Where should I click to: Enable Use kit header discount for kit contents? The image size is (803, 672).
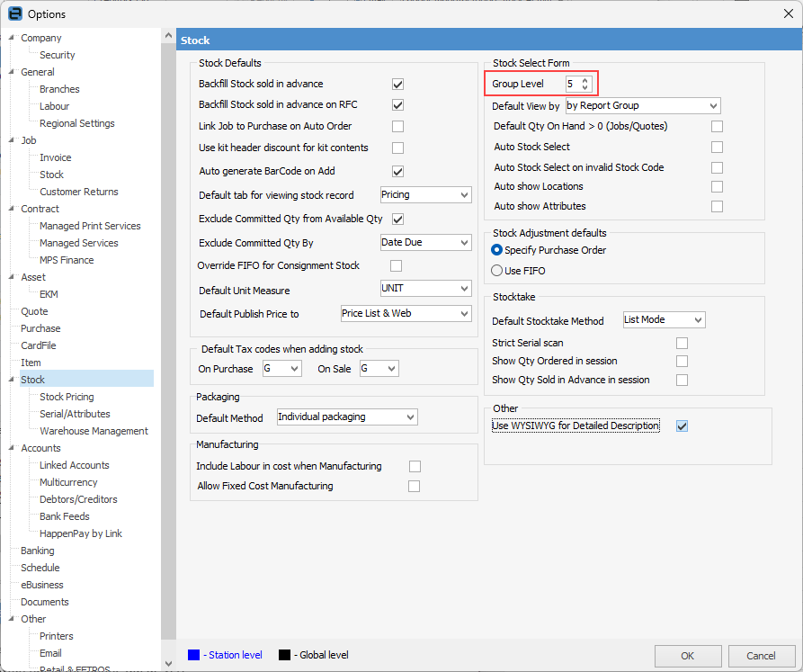coord(397,148)
